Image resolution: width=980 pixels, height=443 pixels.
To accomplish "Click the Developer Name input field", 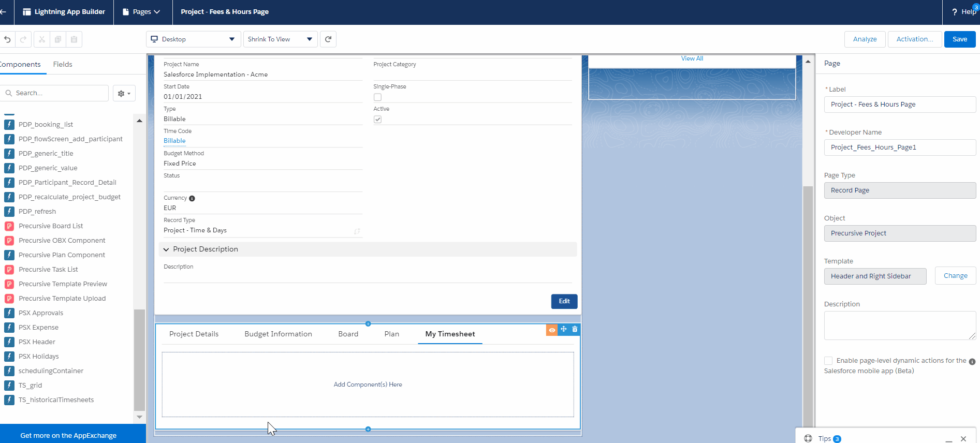I will pyautogui.click(x=900, y=147).
